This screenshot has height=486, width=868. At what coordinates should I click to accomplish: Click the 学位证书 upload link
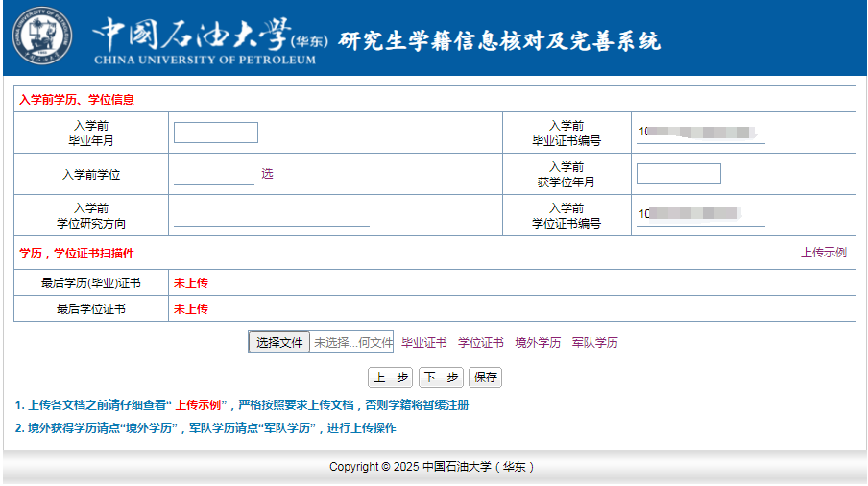(480, 343)
